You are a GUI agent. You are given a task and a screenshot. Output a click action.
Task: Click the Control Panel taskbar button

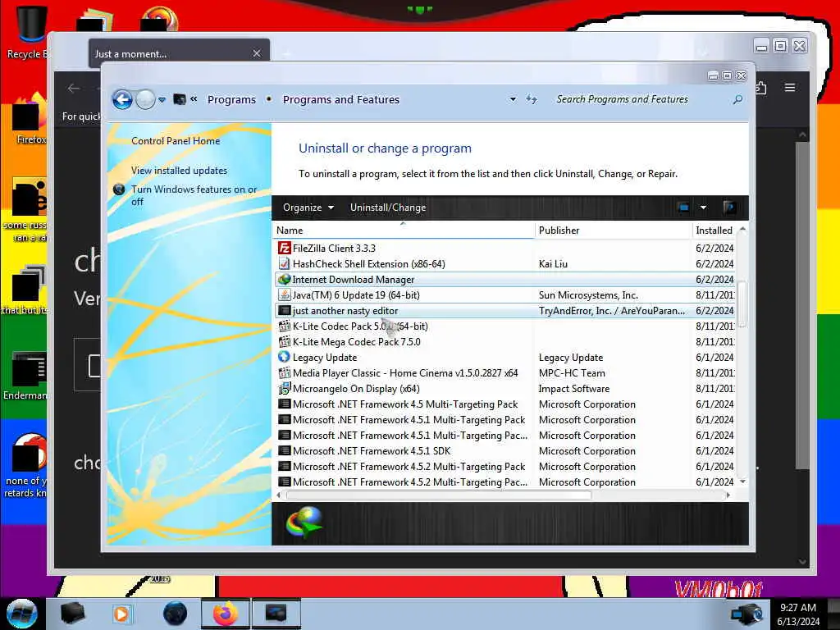[x=276, y=614]
